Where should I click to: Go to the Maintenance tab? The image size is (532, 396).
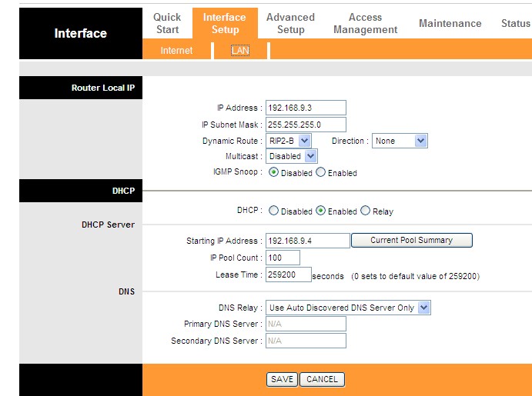pyautogui.click(x=450, y=23)
